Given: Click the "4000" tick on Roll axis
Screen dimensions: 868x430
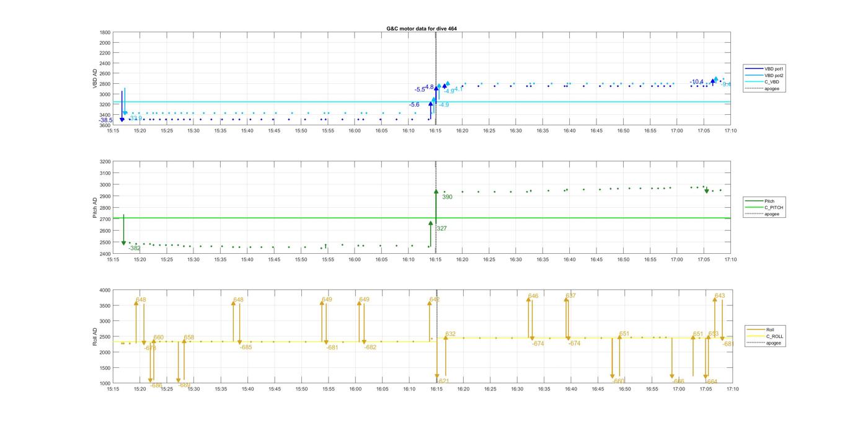Looking at the screenshot, I should point(105,290).
